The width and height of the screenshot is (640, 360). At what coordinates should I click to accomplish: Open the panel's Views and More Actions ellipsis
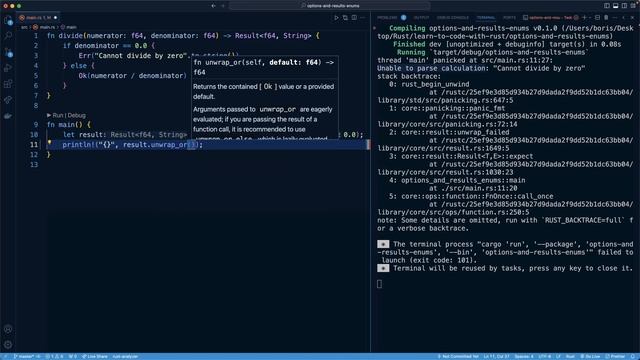(615, 18)
